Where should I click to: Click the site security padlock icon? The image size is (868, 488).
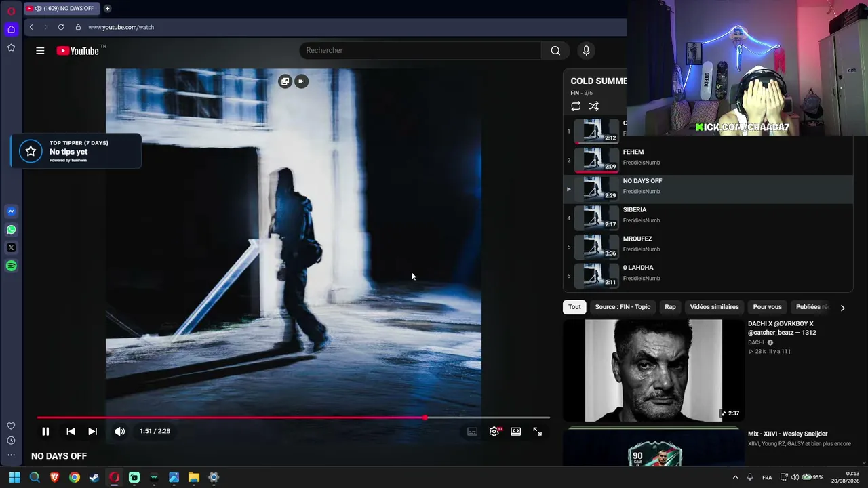78,27
